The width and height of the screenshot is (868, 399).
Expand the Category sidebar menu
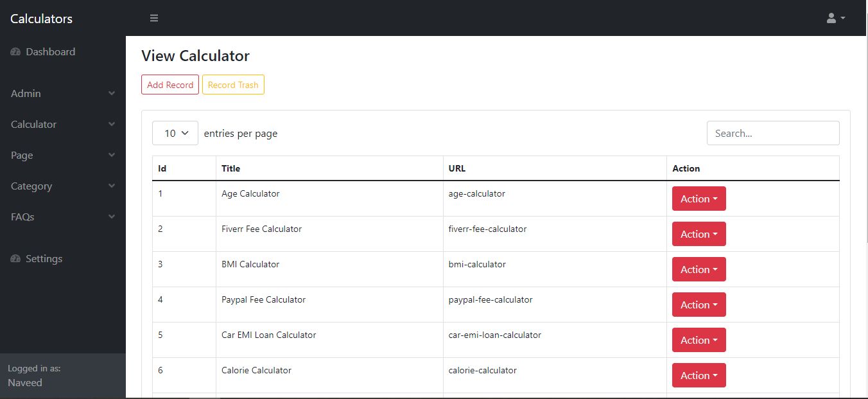(62, 186)
